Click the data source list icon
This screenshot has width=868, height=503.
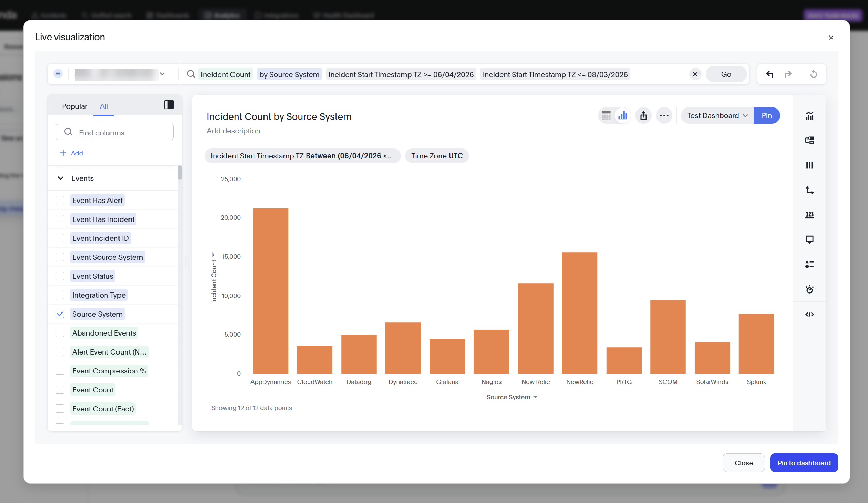coord(58,74)
